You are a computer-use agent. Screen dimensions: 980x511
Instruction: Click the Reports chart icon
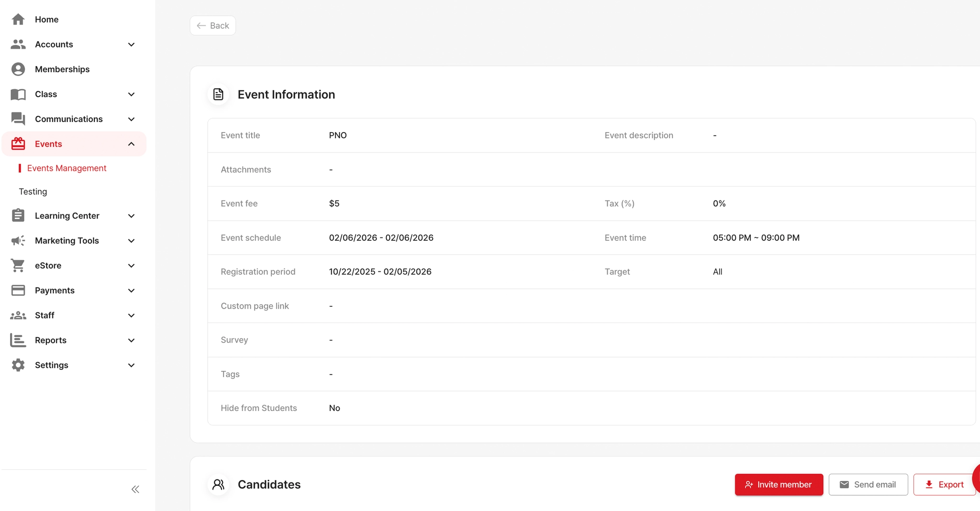point(18,340)
